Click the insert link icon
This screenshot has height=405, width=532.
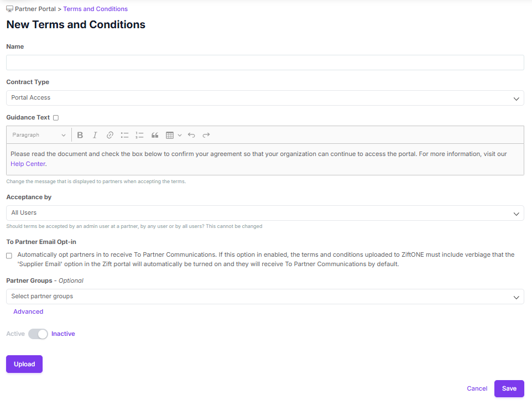(110, 135)
